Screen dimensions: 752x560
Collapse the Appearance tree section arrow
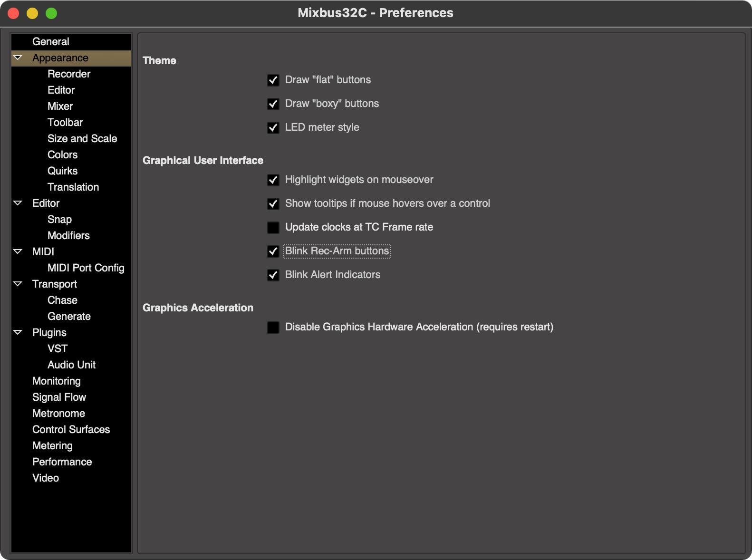tap(18, 58)
